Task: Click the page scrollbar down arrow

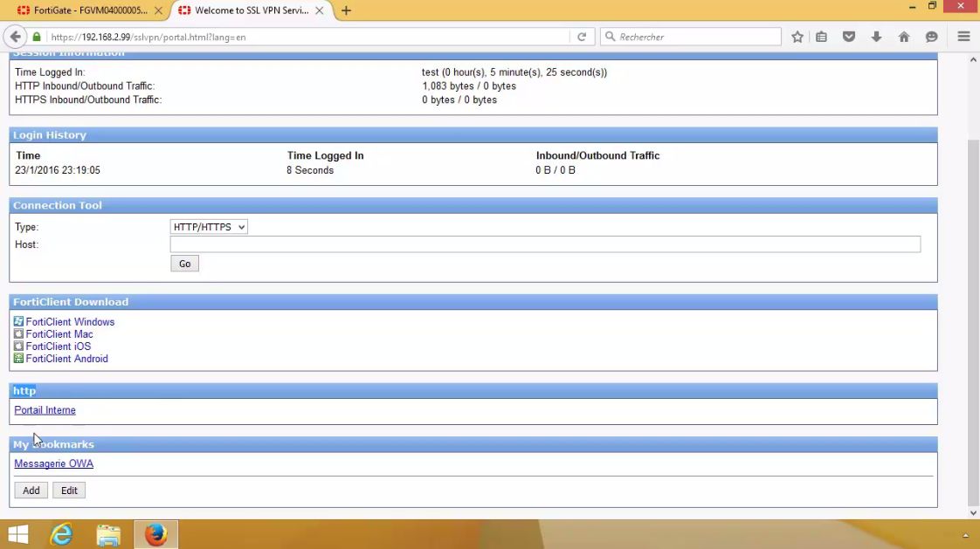Action: pyautogui.click(x=973, y=512)
